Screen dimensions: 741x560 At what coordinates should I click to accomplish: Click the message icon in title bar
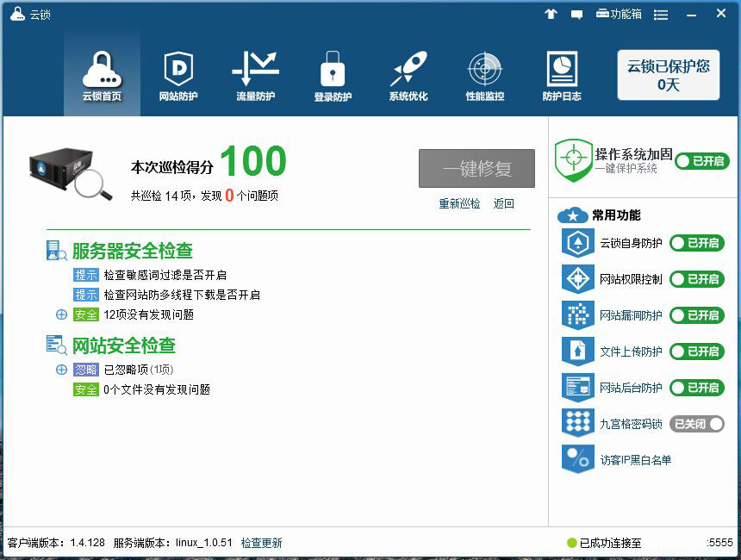576,14
